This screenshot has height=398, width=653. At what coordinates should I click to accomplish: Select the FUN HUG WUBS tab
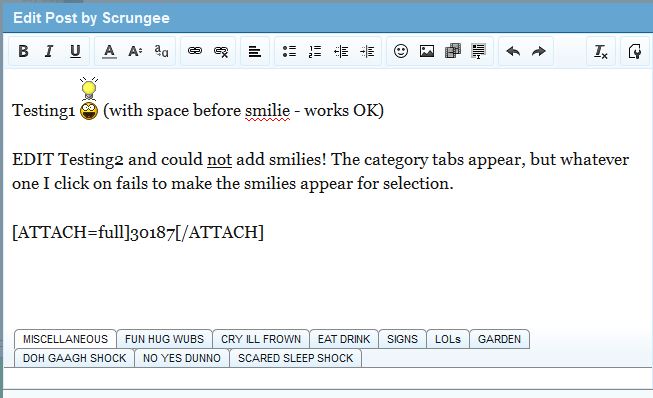(x=164, y=339)
